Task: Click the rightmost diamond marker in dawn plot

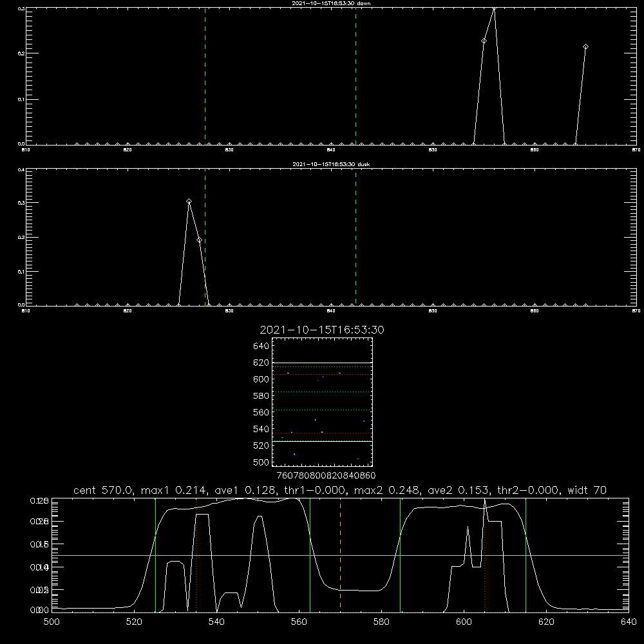Action: click(x=585, y=47)
